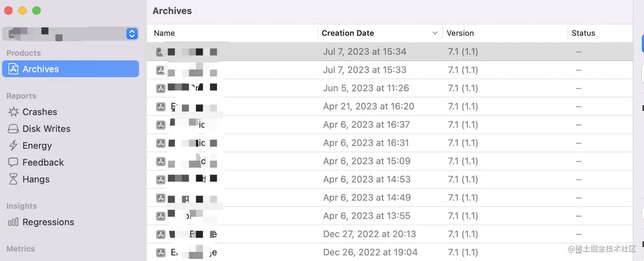Click the red close window button
Viewport: 644px width, 261px height.
click(9, 11)
